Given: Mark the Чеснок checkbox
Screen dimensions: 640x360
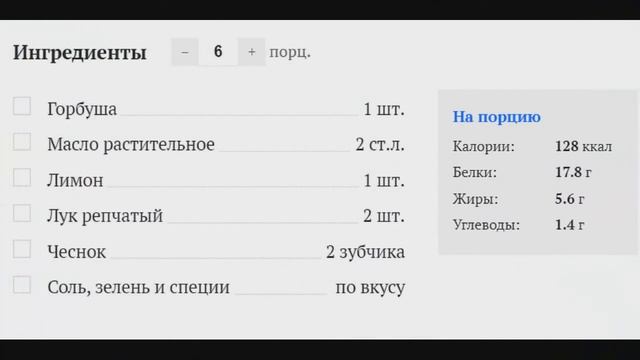Looking at the screenshot, I should (22, 249).
